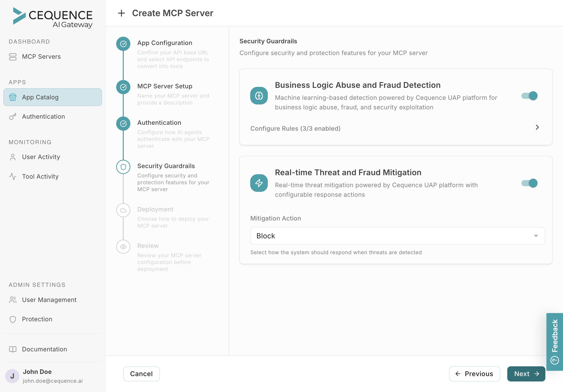
Task: Open User Management in admin settings
Action: tap(49, 300)
